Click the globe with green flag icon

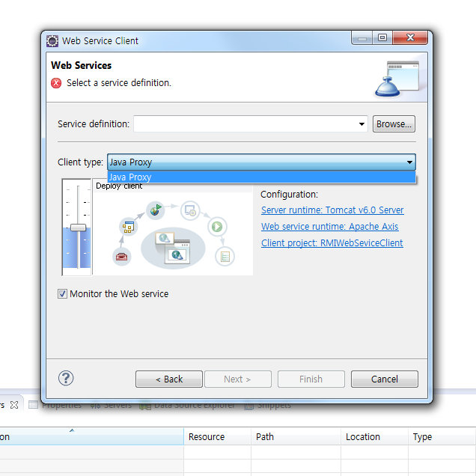tap(156, 210)
